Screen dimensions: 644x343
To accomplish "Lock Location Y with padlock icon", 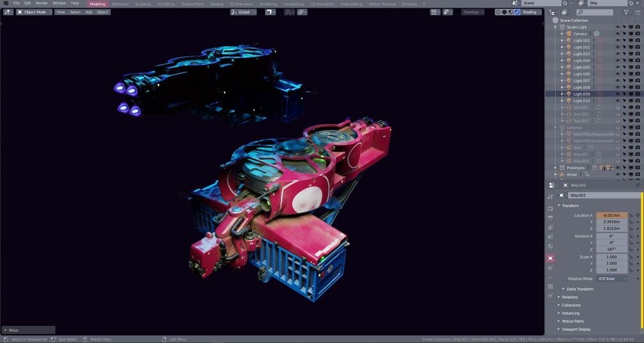I will [x=631, y=222].
